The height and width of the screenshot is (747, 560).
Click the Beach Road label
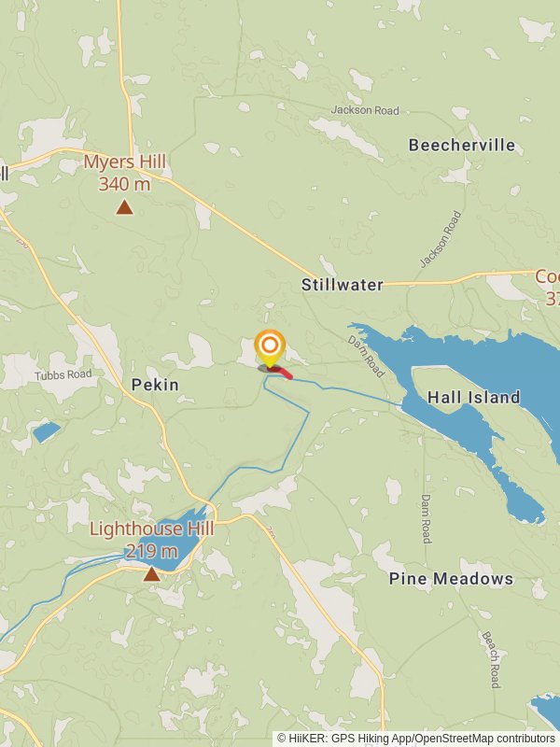[491, 660]
